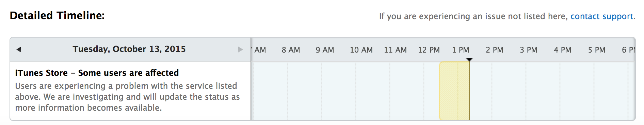Click the issue description paragraph text
644x125 pixels.
127,97
